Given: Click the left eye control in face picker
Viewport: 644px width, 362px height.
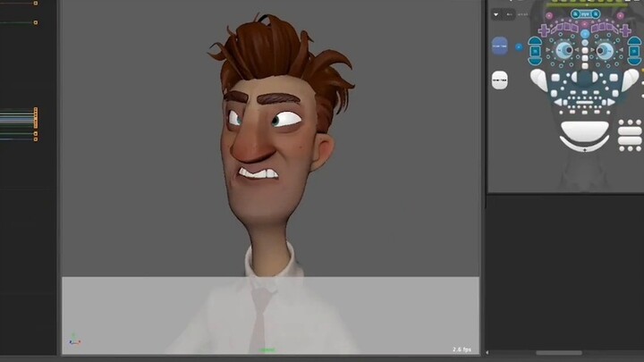Looking at the screenshot, I should tap(564, 50).
